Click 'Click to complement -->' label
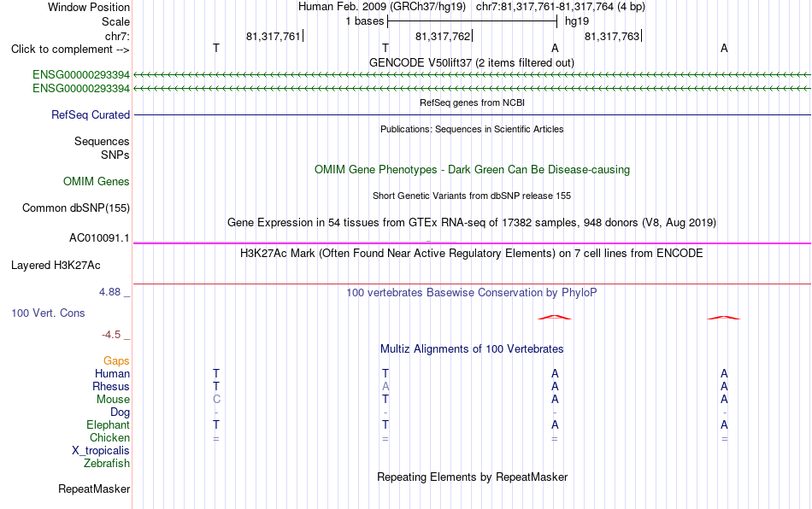The height and width of the screenshot is (509, 812). pyautogui.click(x=70, y=50)
